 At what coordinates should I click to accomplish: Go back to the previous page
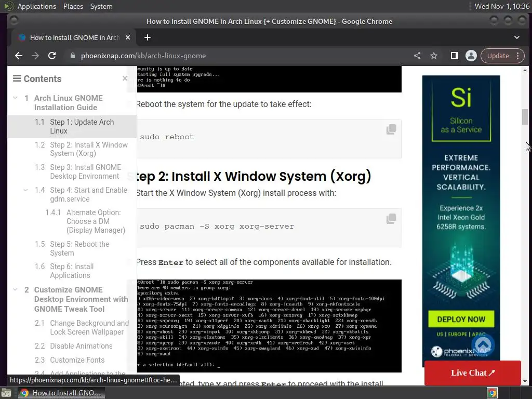coord(19,56)
